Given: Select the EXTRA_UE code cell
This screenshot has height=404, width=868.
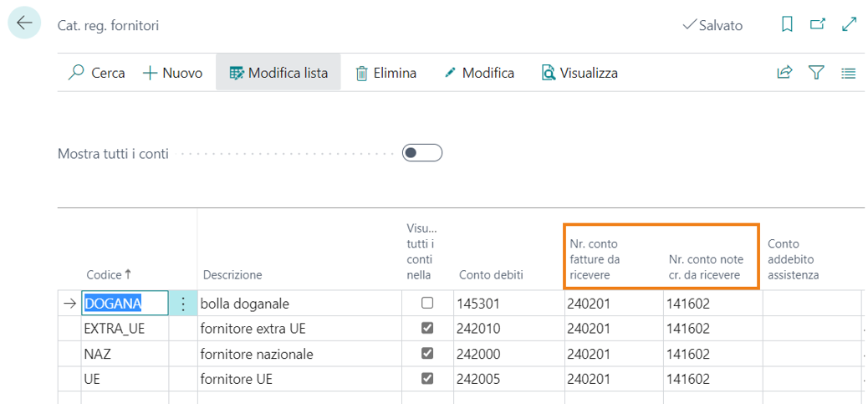Looking at the screenshot, I should pos(125,329).
